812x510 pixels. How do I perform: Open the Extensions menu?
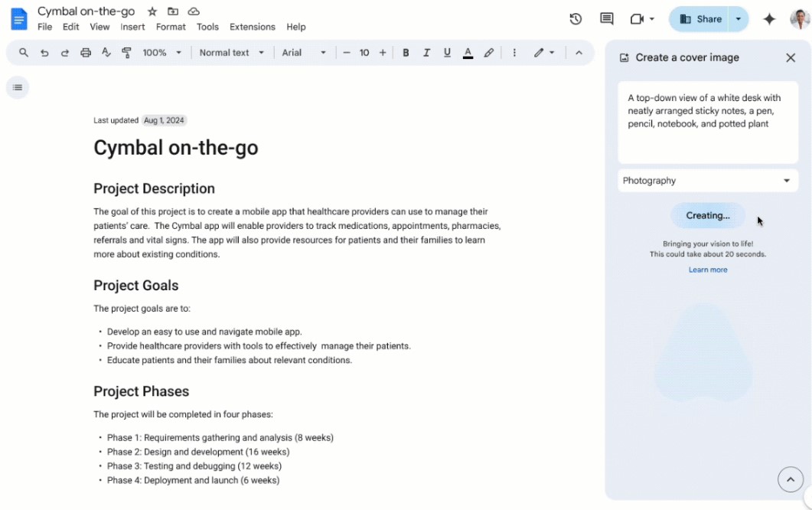tap(253, 27)
